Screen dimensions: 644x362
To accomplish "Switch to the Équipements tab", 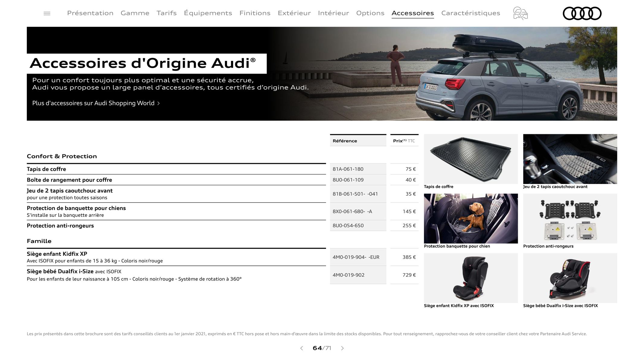I will 208,13.
